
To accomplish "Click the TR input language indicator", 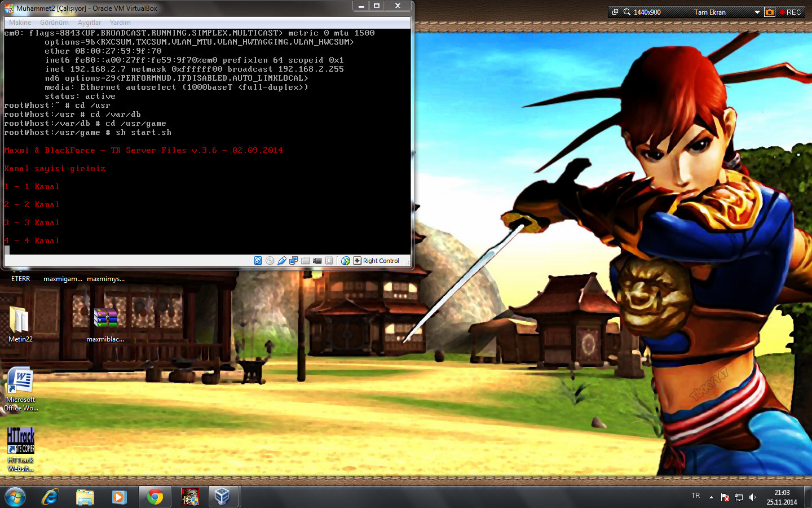I will coord(696,496).
